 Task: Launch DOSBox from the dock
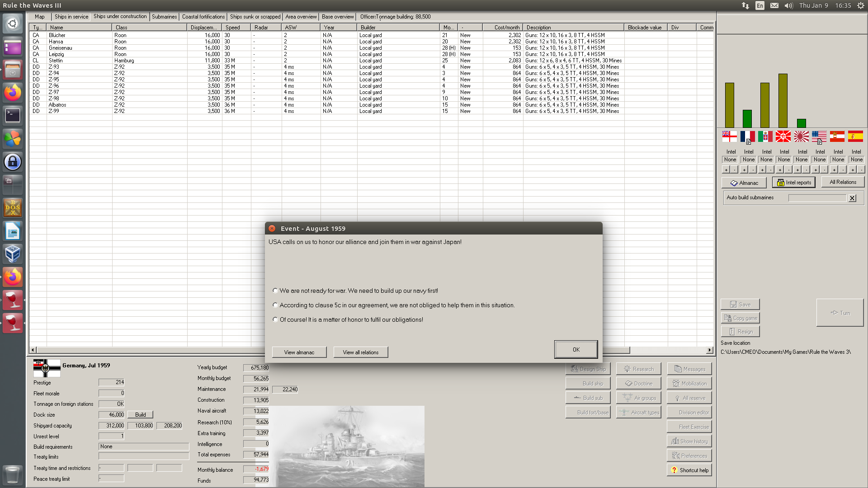[13, 208]
